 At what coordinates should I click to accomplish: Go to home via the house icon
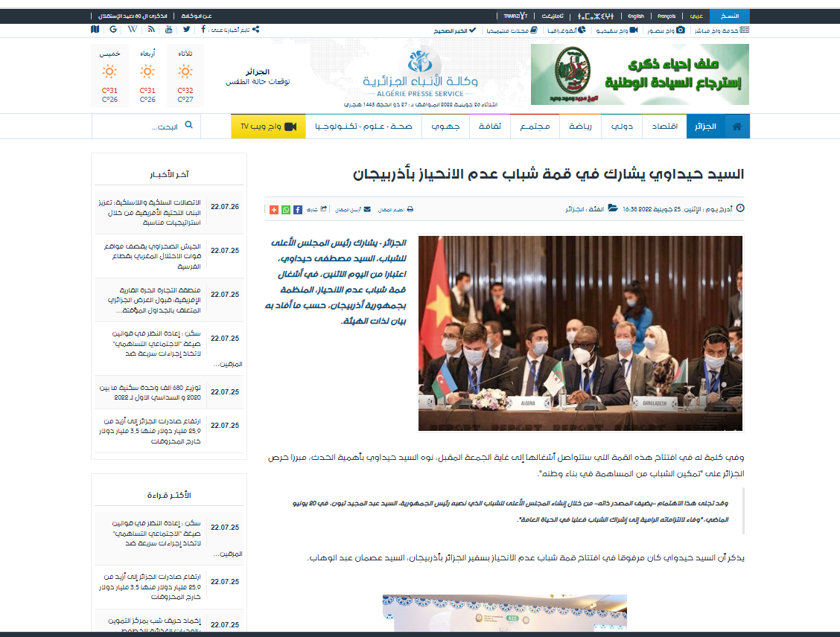click(737, 127)
